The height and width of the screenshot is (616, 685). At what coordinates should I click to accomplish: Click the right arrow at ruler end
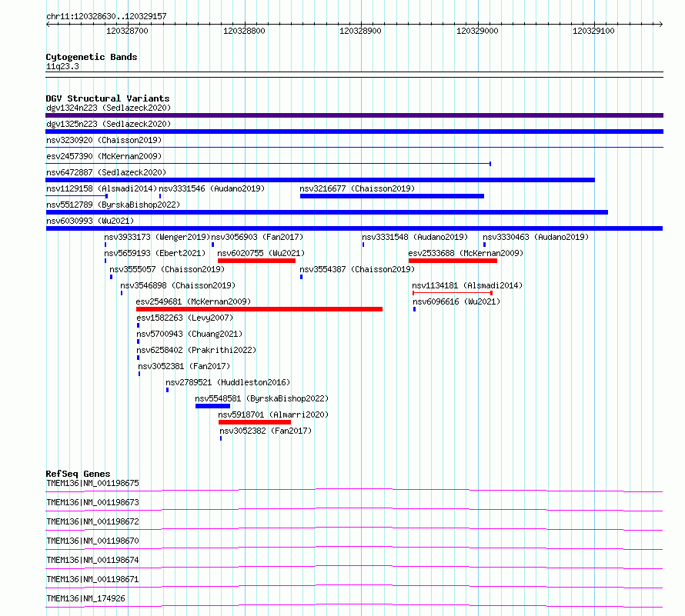pos(661,25)
